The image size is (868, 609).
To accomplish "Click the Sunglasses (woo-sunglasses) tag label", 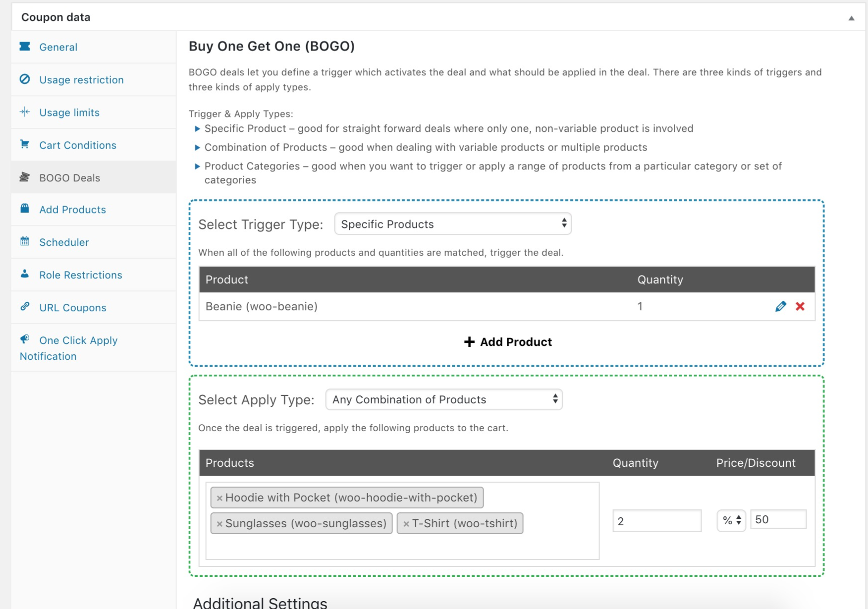I will pyautogui.click(x=306, y=523).
